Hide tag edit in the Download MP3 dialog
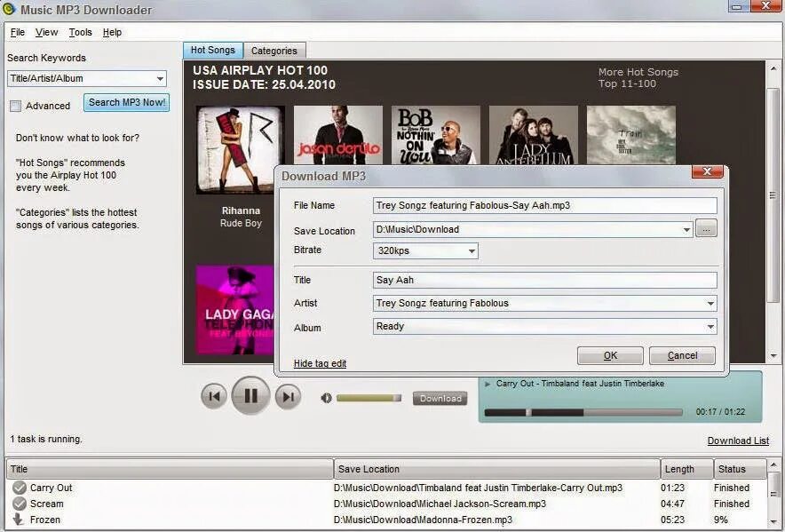 pos(318,363)
